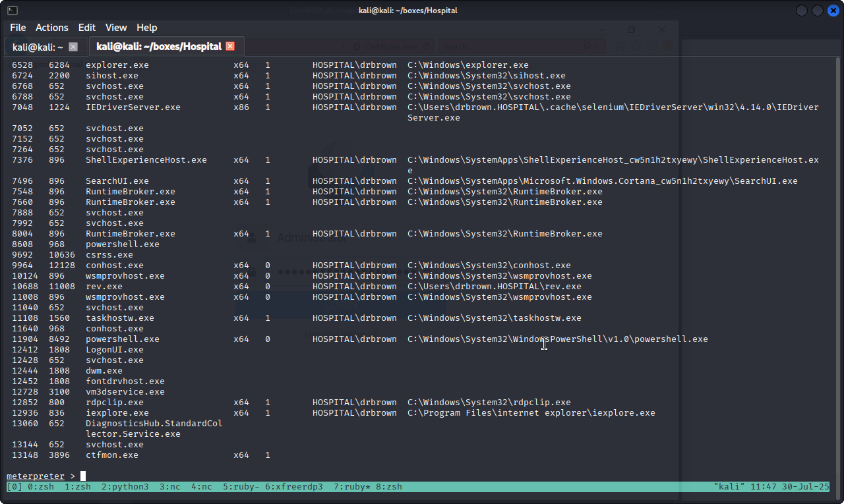Switch to tmux window "4:nc"
Screen dimensions: 844x504
pos(202,487)
